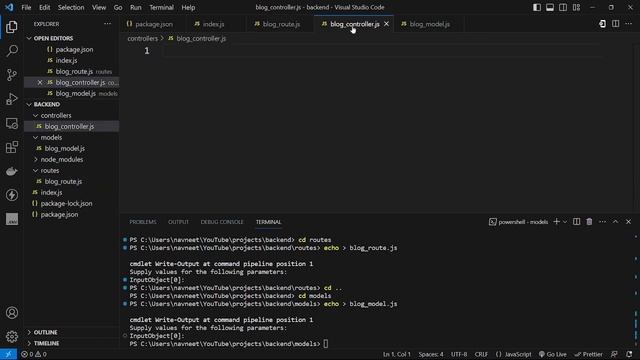The height and width of the screenshot is (360, 640).
Task: Add a new terminal with plus icon
Action: pos(556,222)
